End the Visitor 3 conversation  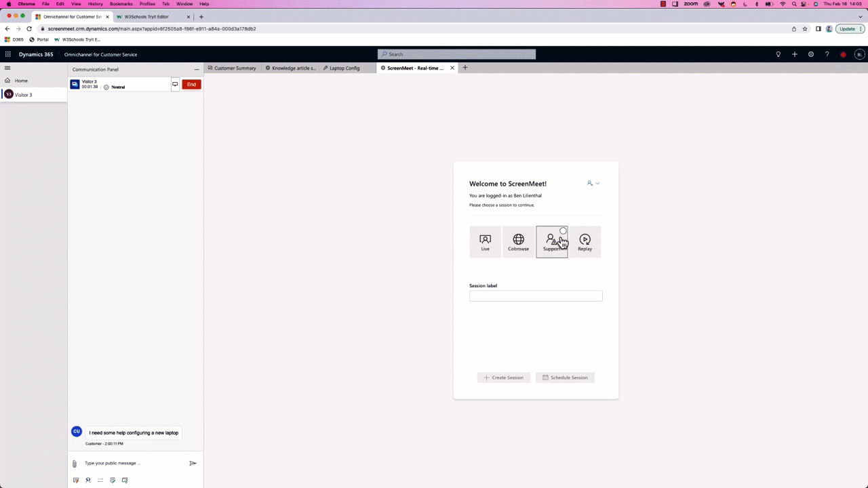[191, 85]
